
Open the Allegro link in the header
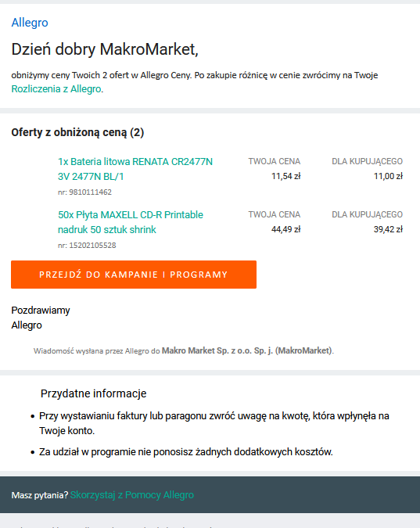coord(30,23)
